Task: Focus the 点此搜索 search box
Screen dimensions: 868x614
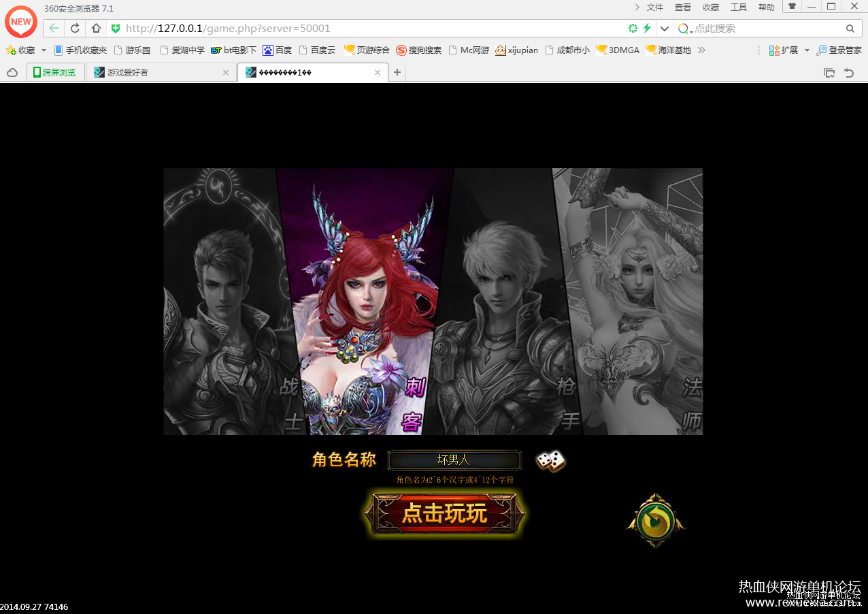Action: pos(767,29)
